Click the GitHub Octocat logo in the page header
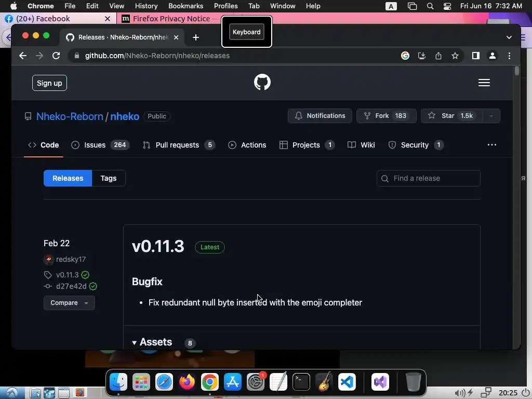The image size is (532, 399). pos(262,83)
